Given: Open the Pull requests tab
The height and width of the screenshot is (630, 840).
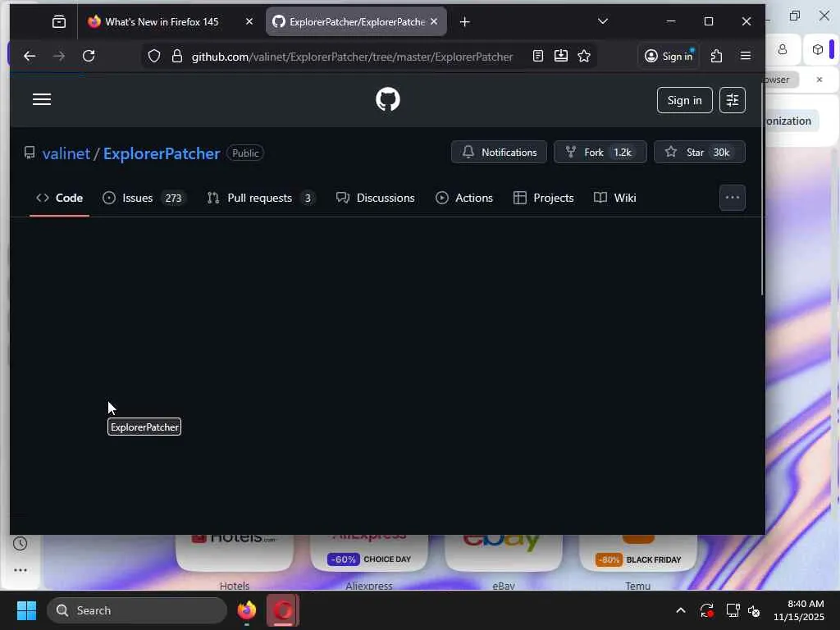Looking at the screenshot, I should pos(261,199).
